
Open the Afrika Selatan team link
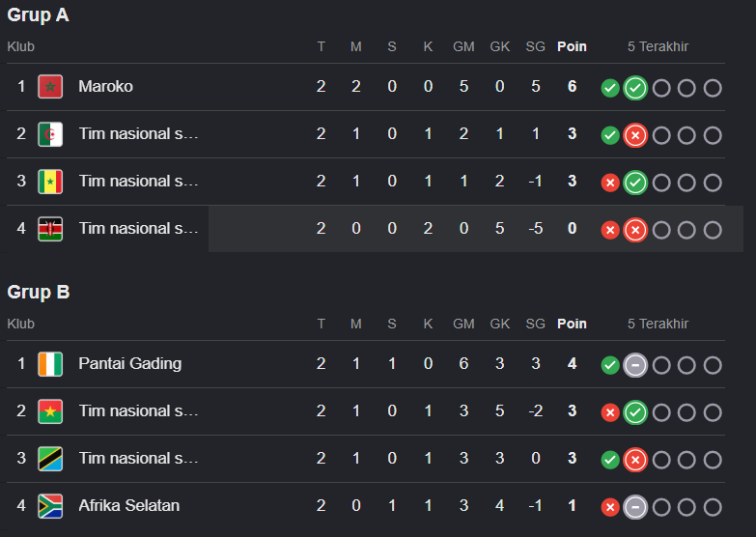click(128, 505)
